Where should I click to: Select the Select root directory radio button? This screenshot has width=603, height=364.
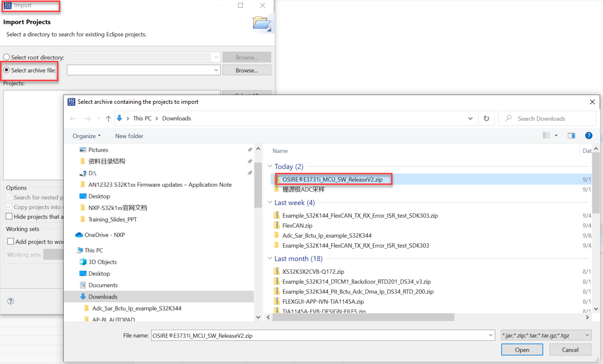[7, 57]
